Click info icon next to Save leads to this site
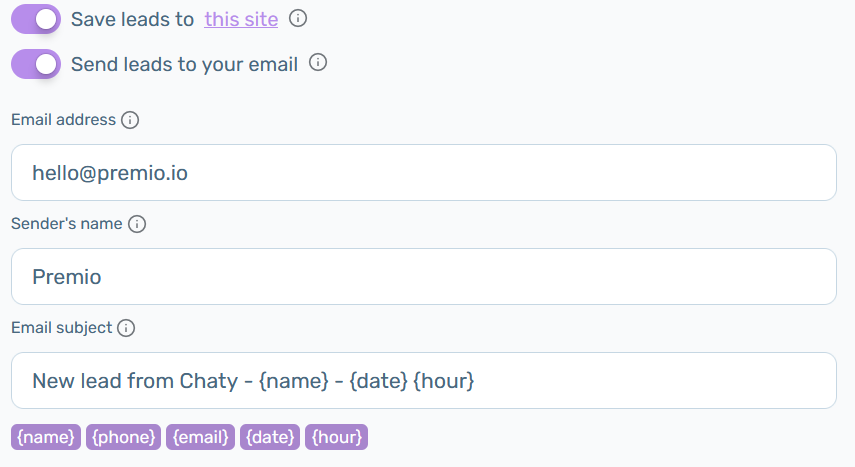 [298, 19]
